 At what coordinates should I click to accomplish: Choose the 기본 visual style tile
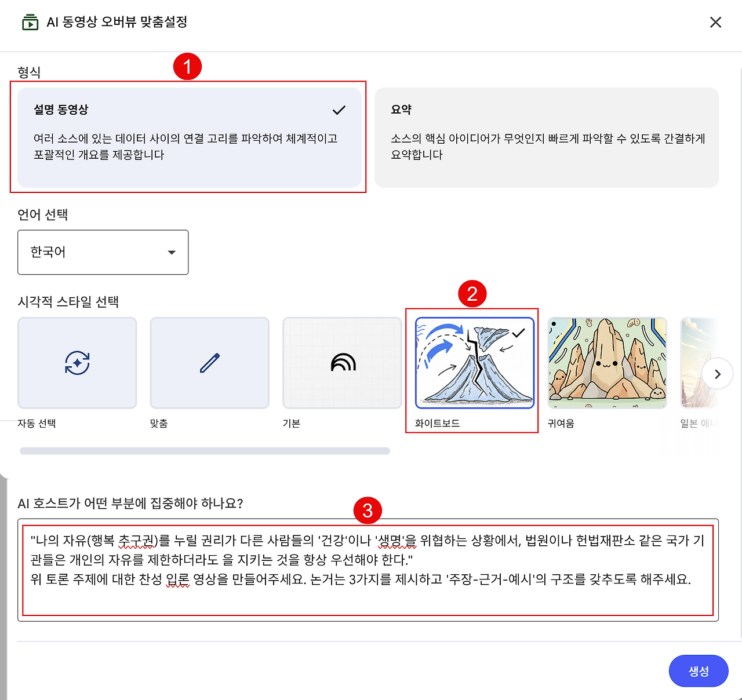click(x=342, y=363)
